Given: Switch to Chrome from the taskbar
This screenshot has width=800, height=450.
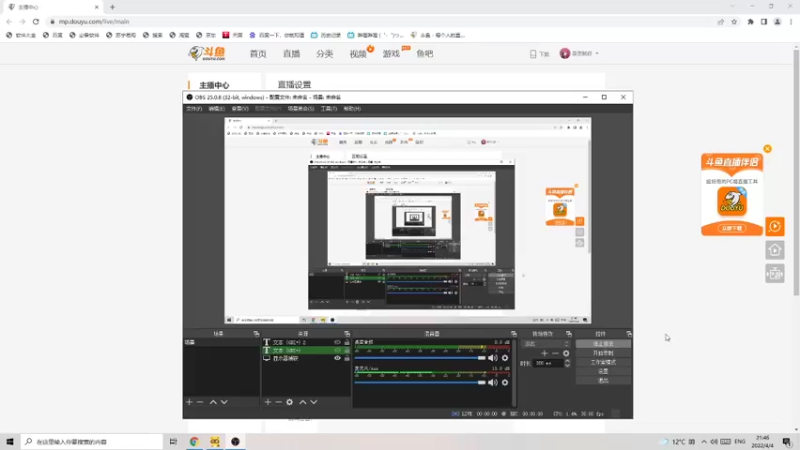Looking at the screenshot, I should coord(194,442).
